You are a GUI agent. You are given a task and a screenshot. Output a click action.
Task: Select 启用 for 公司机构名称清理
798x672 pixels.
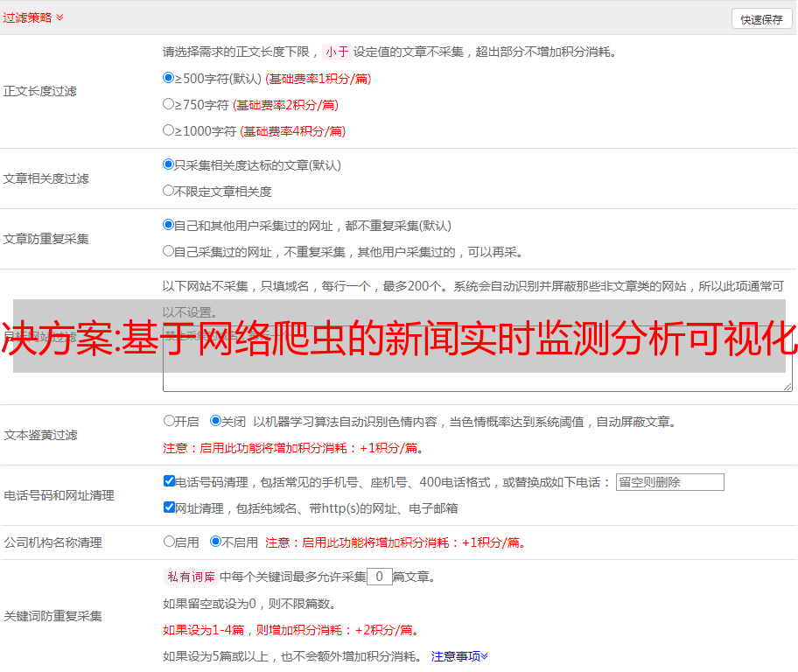tap(169, 542)
